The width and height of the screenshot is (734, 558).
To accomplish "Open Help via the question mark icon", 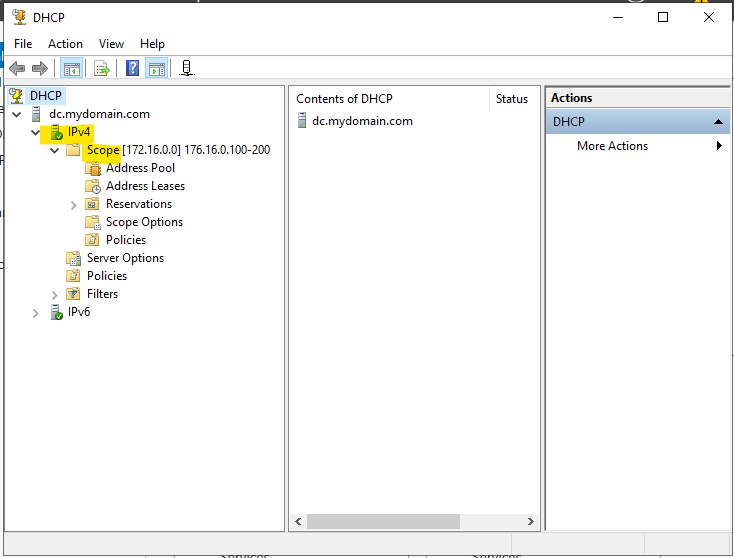I will coord(132,68).
